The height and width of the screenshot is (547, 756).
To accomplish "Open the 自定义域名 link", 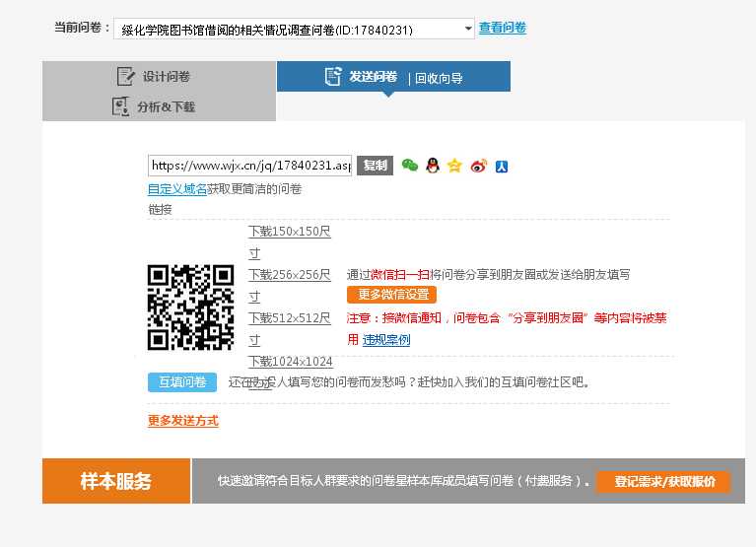I will pyautogui.click(x=177, y=189).
